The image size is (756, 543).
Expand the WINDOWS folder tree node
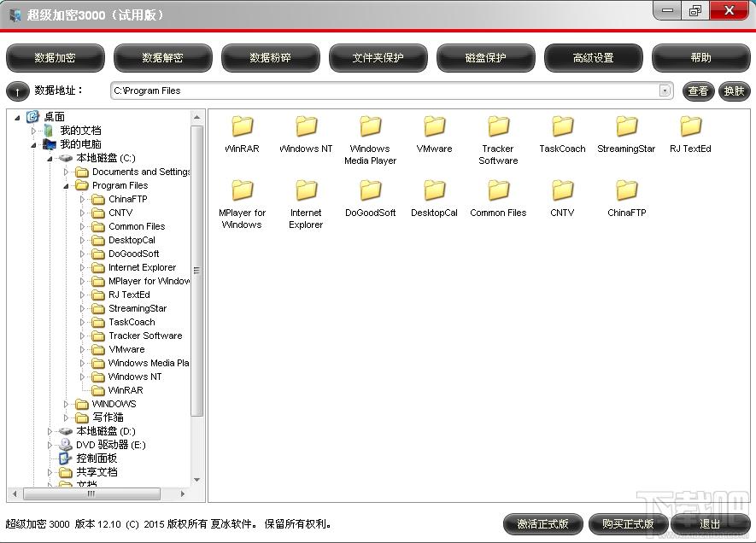click(x=66, y=404)
